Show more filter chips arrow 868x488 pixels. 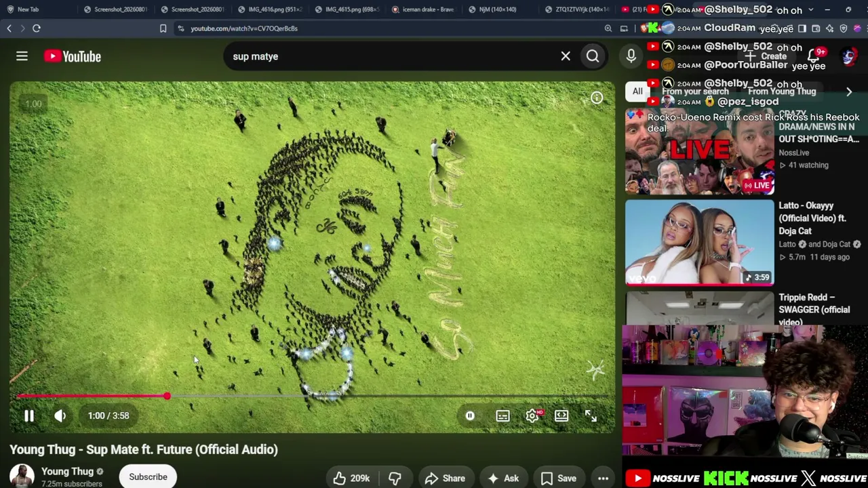(x=848, y=91)
